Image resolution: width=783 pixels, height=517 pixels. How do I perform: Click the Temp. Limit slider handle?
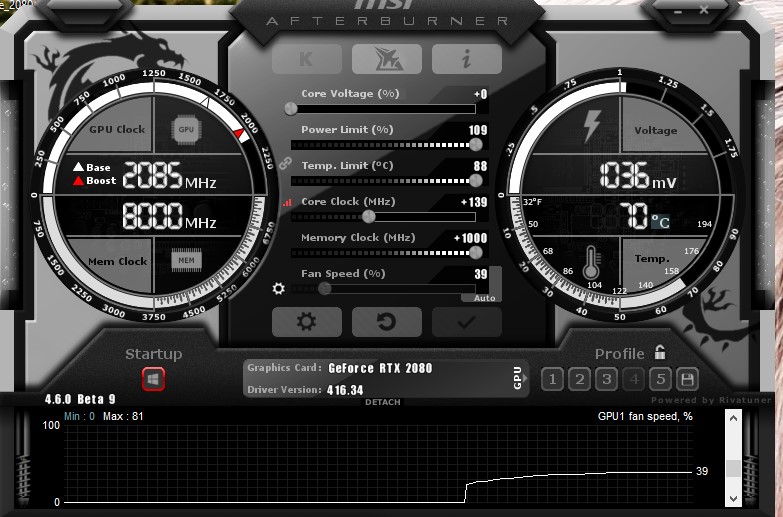[476, 180]
